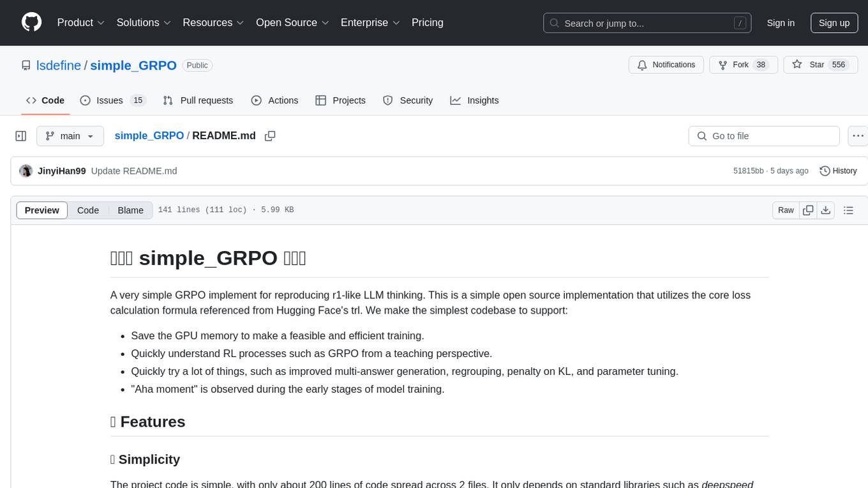Image resolution: width=868 pixels, height=488 pixels.
Task: Click the search slash shortcut key
Action: pos(740,23)
